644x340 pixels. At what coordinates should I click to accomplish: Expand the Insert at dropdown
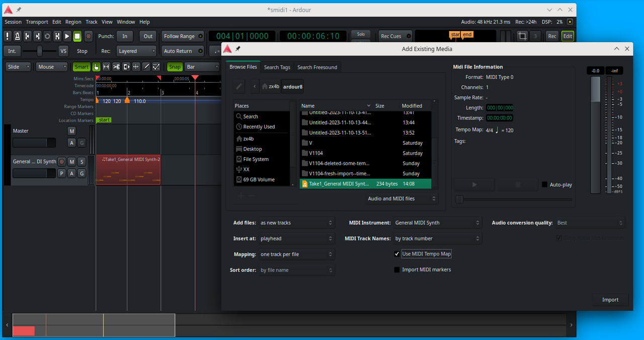click(296, 238)
